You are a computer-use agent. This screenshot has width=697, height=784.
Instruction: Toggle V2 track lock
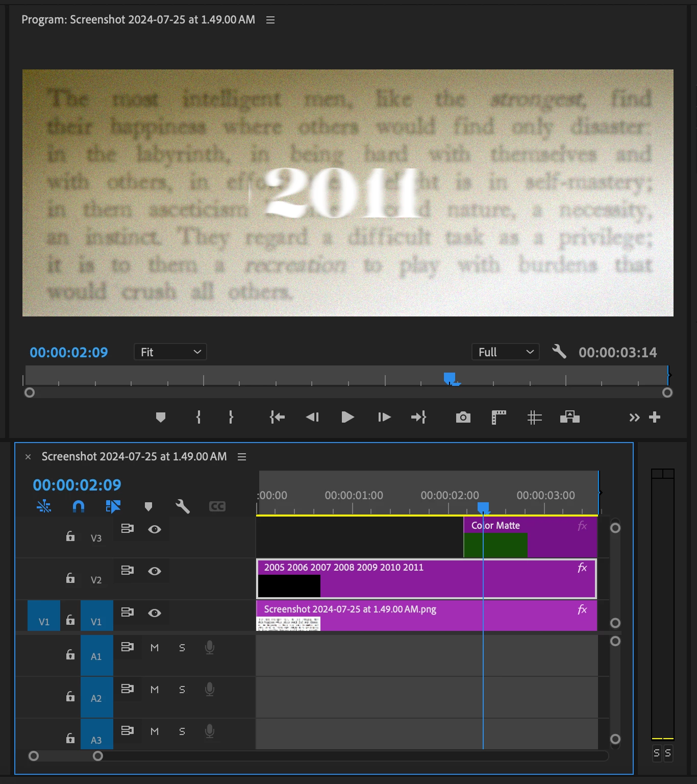(70, 578)
